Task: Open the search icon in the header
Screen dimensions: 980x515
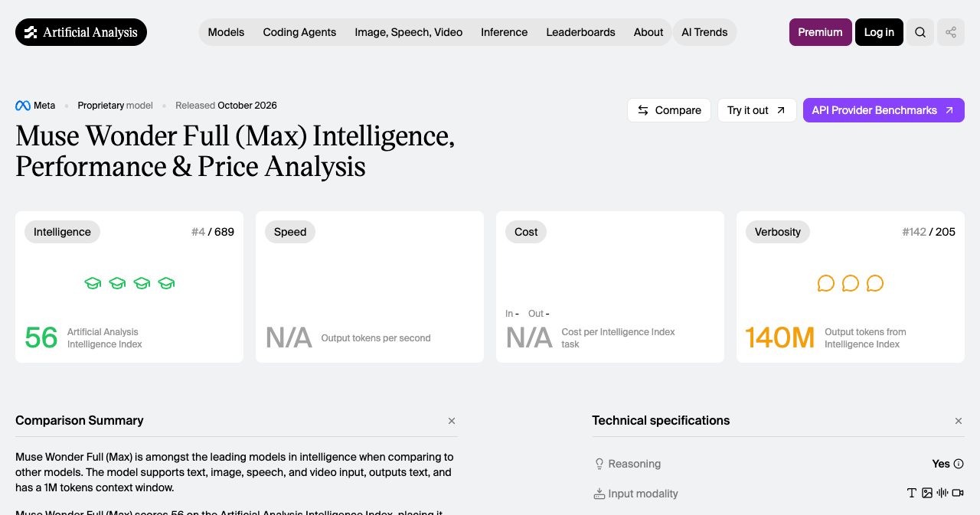Action: [920, 32]
